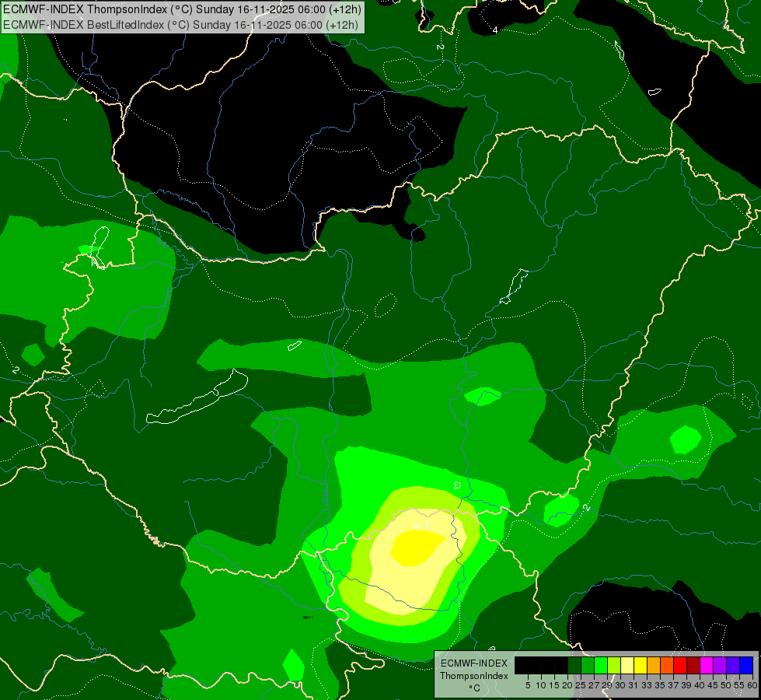This screenshot has height=700, width=761.
Task: Select the dark red 39-40 legend swatch
Action: (x=693, y=665)
